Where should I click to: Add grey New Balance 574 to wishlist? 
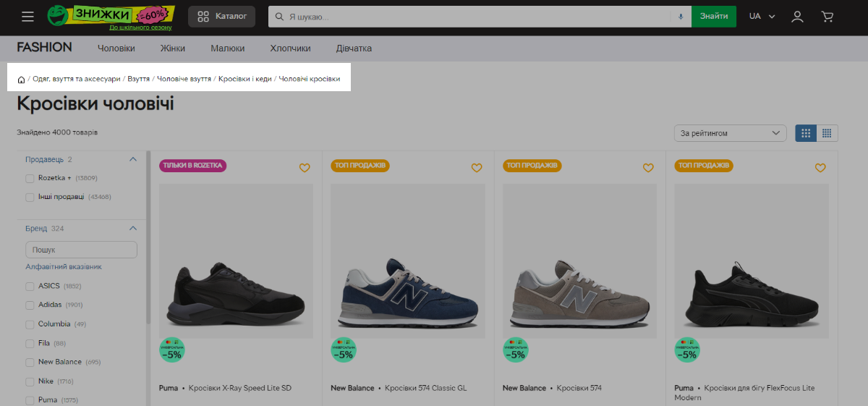point(648,167)
